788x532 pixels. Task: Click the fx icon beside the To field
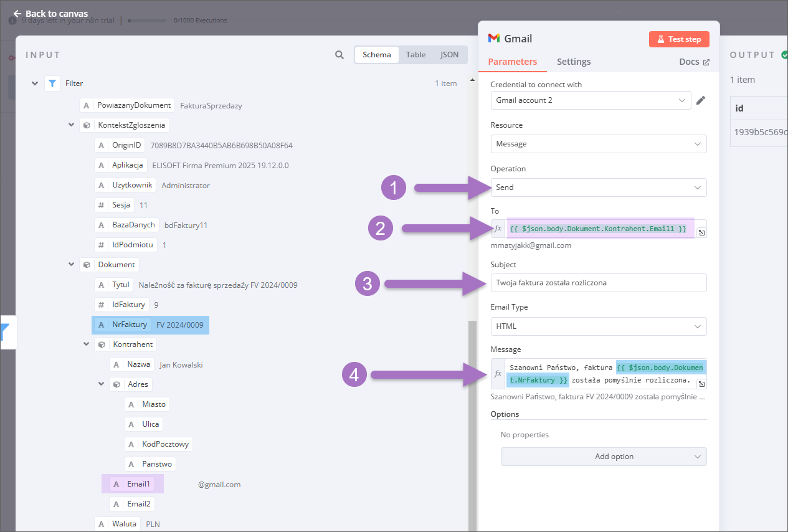(x=498, y=229)
